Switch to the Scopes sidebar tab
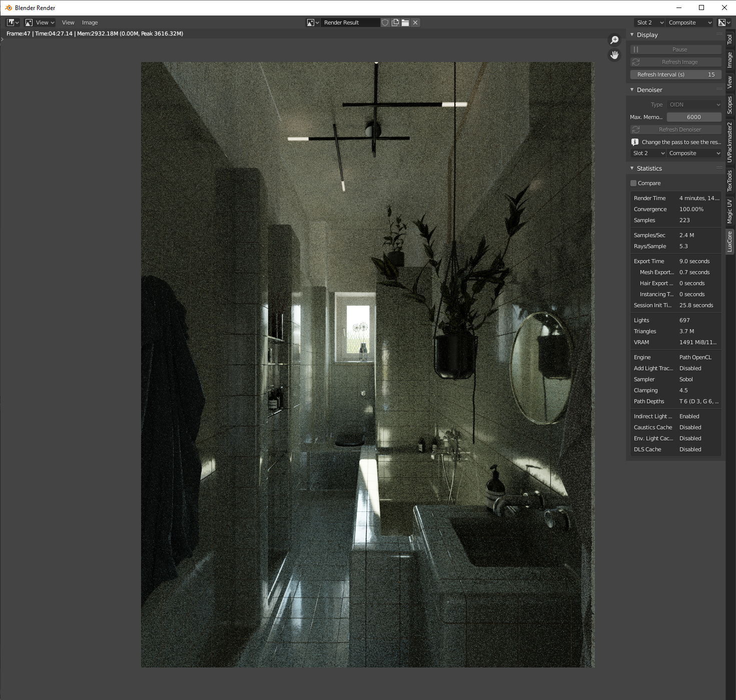This screenshot has height=700, width=736. point(730,105)
